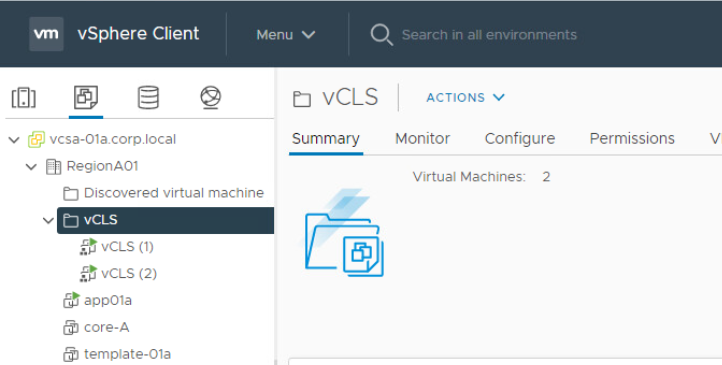The image size is (722, 365).
Task: Select template-01a in the tree
Action: tap(128, 354)
